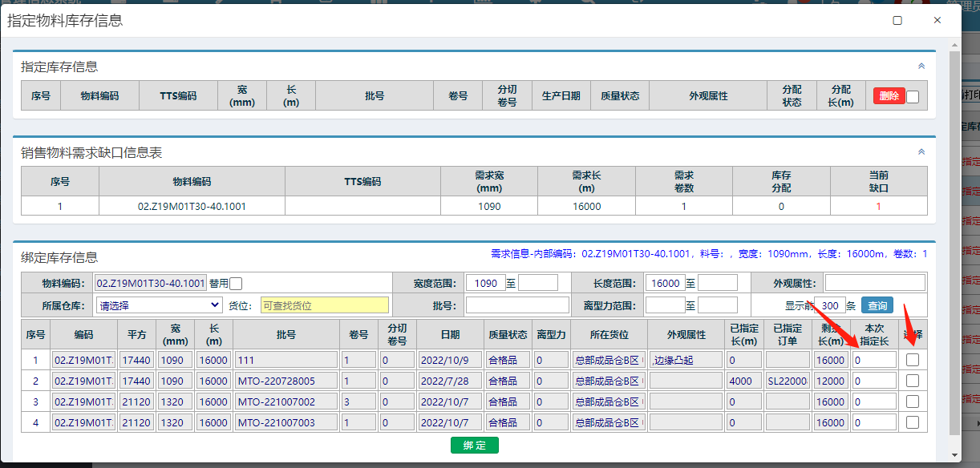This screenshot has height=468, width=980.
Task: Close the 指定物料库存信息 dialog
Action: [x=937, y=20]
